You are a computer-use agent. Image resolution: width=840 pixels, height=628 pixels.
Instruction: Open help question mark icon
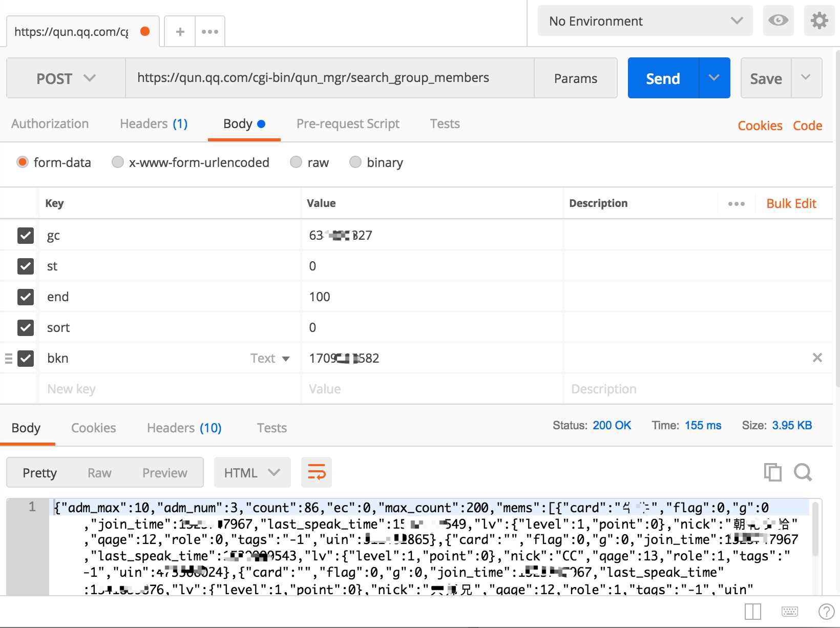click(826, 611)
